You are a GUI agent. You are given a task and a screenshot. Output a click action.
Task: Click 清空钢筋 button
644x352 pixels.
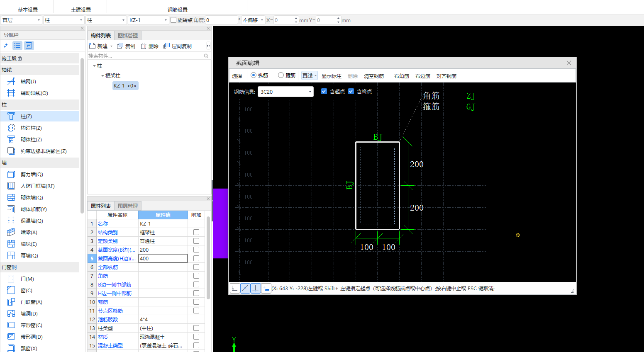(x=374, y=76)
